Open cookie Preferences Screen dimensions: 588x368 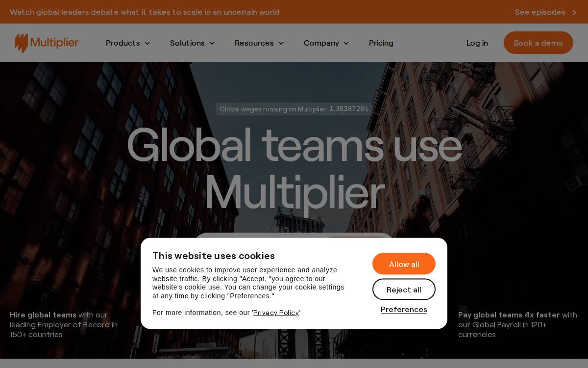[404, 310]
